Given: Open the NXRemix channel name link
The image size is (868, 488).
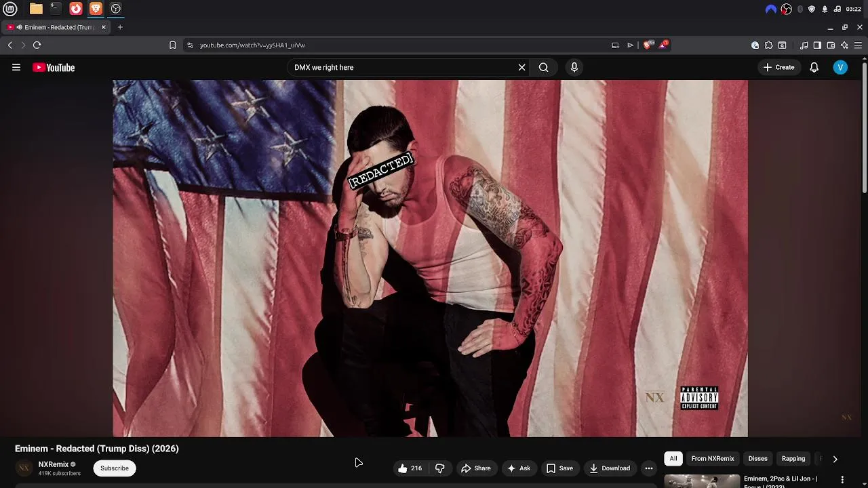Looking at the screenshot, I should (54, 464).
